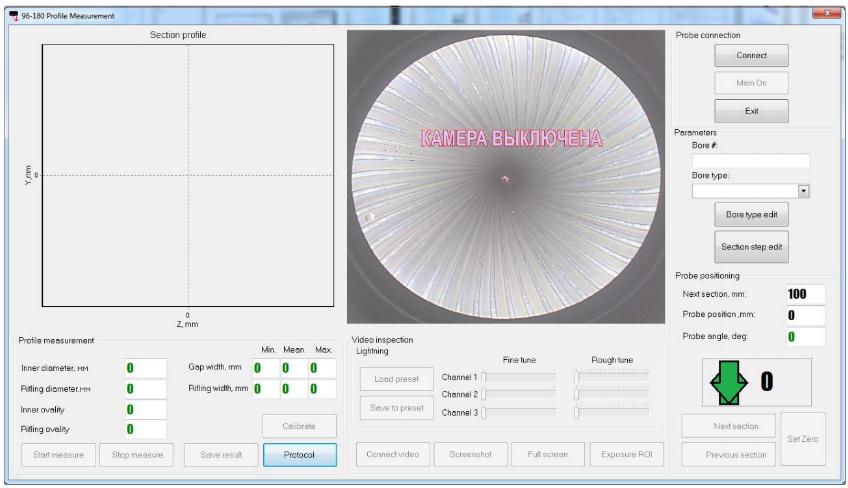Click the Load preset button
Viewport: 848px width, 488px height.
click(x=397, y=380)
